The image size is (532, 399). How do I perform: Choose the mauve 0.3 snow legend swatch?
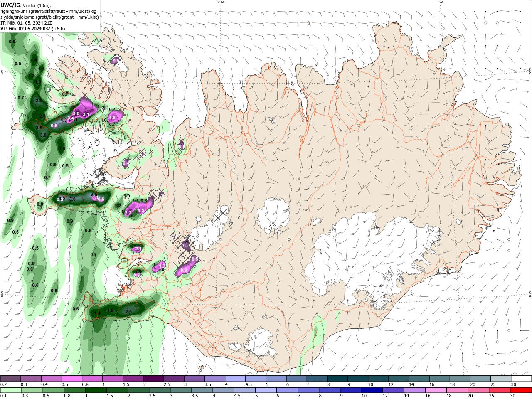[x=31, y=379]
